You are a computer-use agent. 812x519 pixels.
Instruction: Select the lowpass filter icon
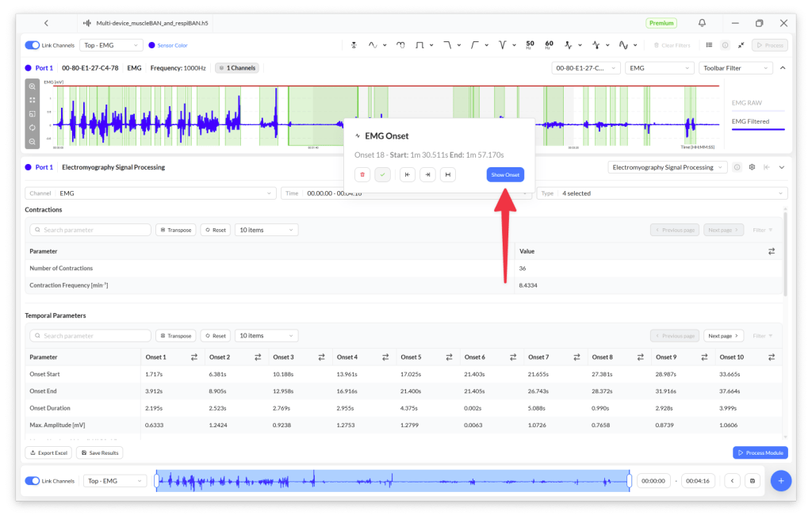pos(447,45)
